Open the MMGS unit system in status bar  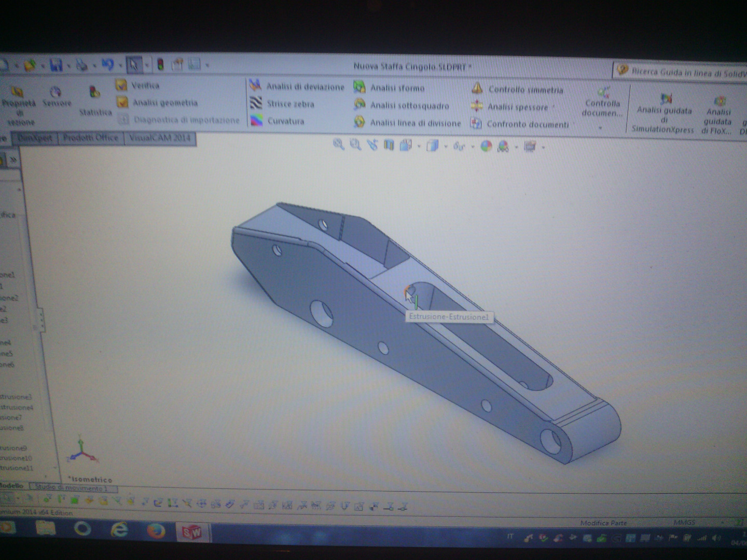click(684, 523)
